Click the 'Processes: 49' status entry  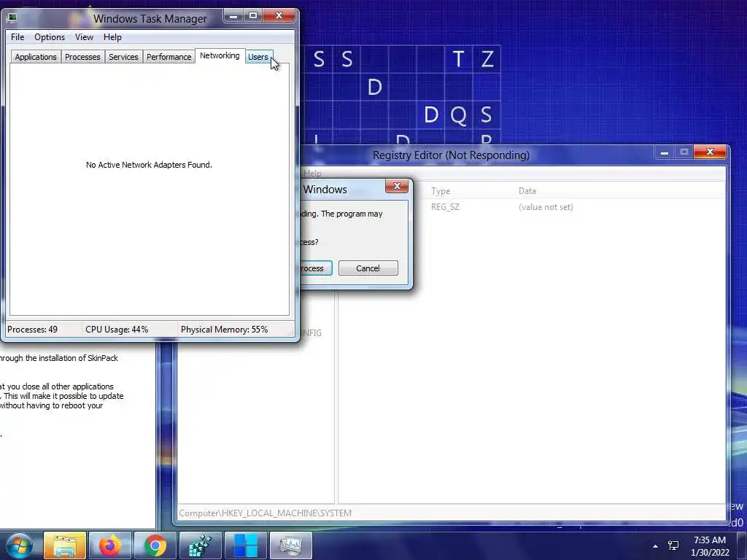tap(32, 330)
